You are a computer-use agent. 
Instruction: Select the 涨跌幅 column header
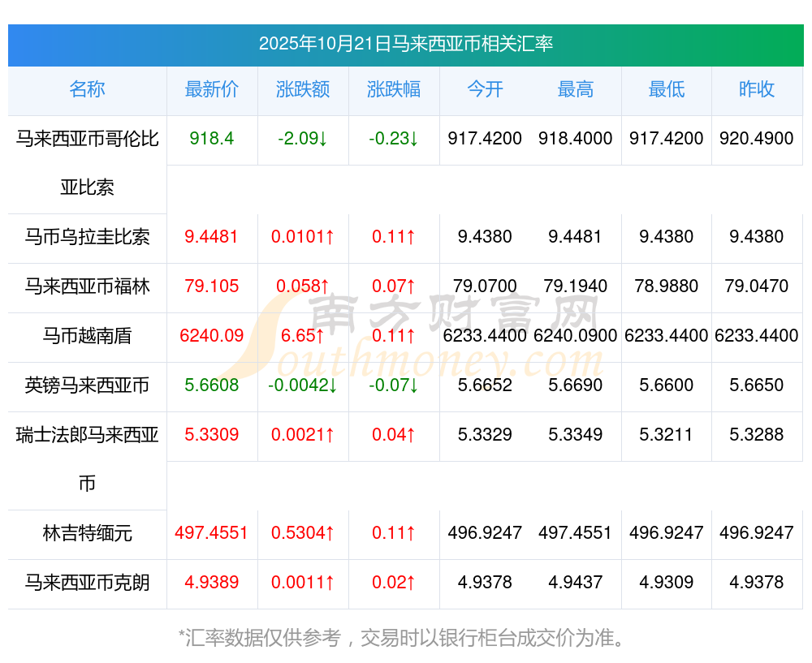pos(394,90)
